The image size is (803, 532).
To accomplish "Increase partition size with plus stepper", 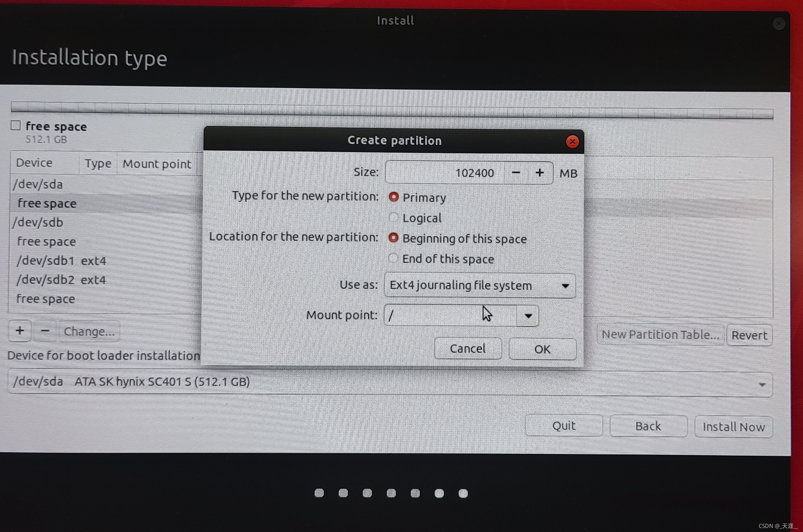I will [x=540, y=173].
